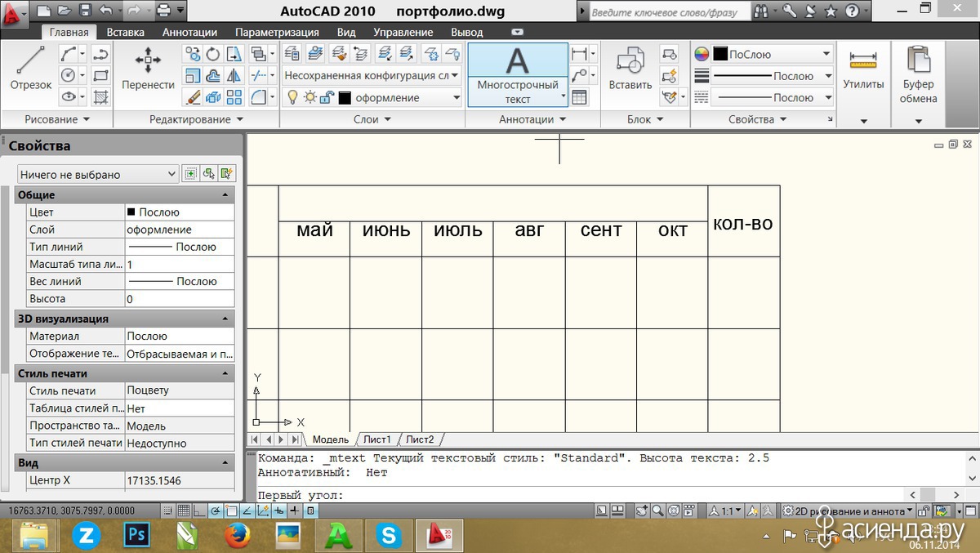The image size is (980, 553).
Task: Open Photoshop from the taskbar
Action: coord(137,536)
